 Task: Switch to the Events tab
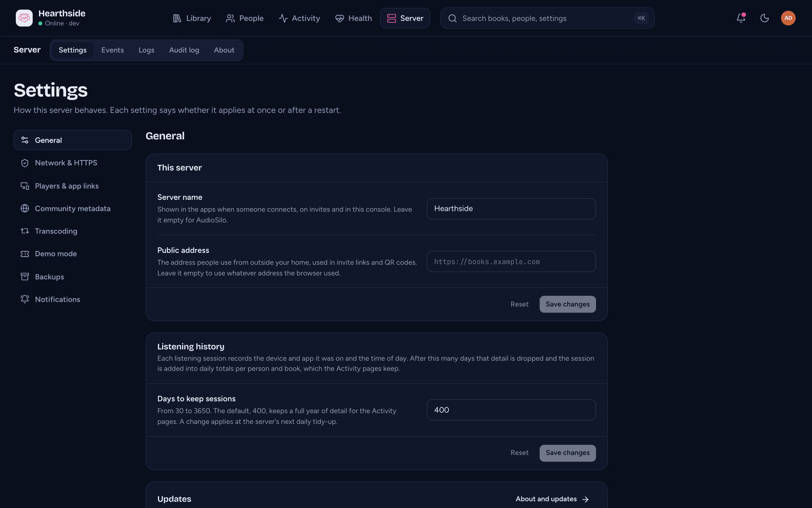tap(112, 50)
